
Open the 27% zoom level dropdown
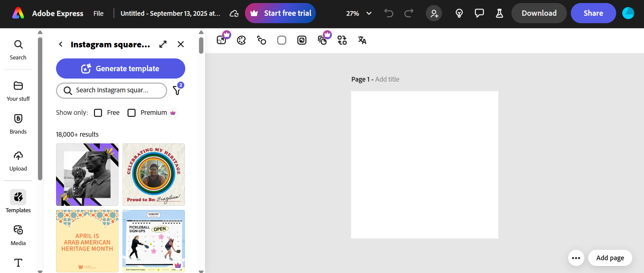point(359,13)
